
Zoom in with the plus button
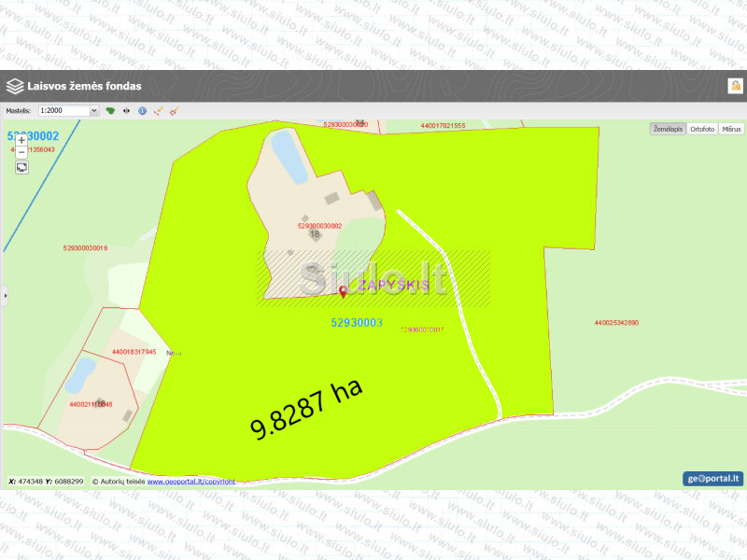click(21, 140)
